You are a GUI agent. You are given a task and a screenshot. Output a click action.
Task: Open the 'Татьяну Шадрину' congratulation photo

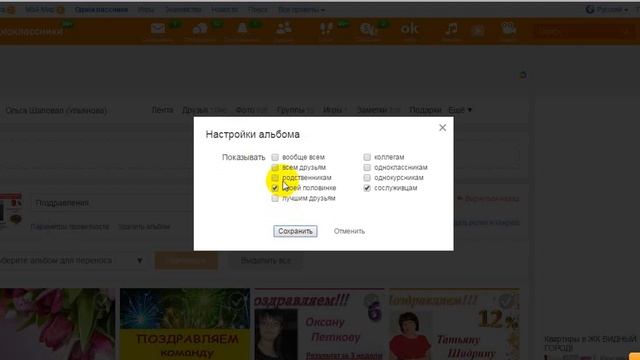tap(454, 324)
